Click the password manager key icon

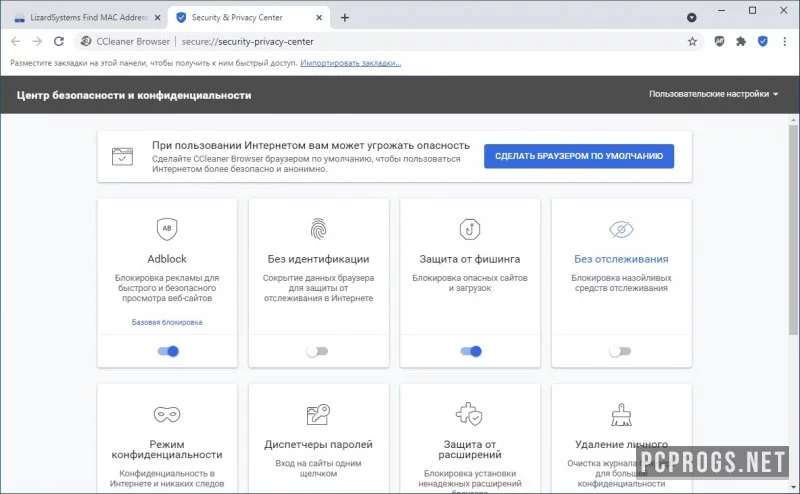click(x=318, y=414)
